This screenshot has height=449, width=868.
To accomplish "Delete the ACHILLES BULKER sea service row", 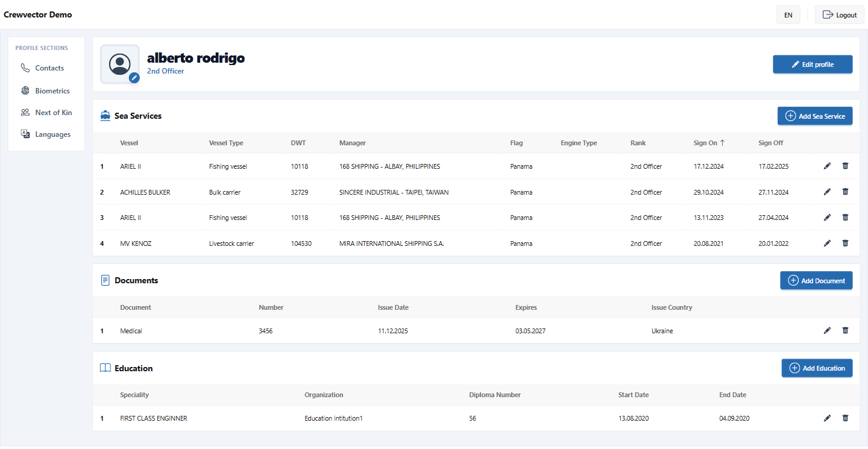I will pos(845,192).
